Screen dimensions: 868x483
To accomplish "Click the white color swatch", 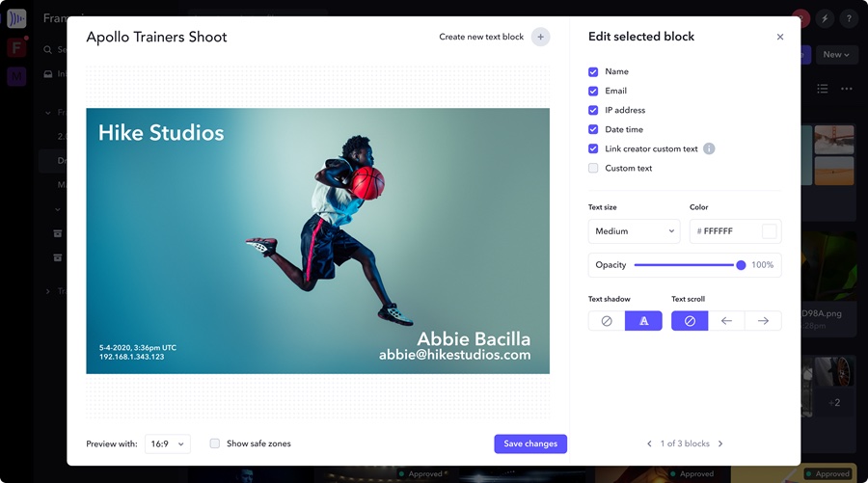I will tap(769, 231).
